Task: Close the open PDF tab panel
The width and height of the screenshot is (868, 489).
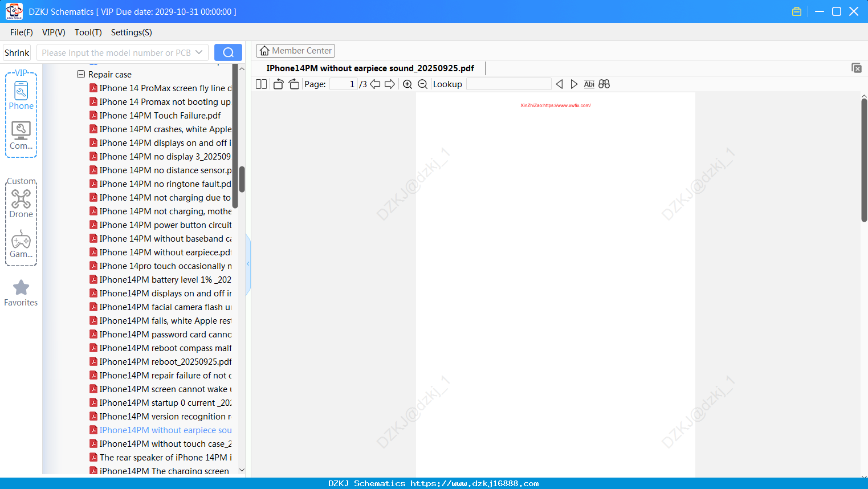Action: [x=856, y=68]
